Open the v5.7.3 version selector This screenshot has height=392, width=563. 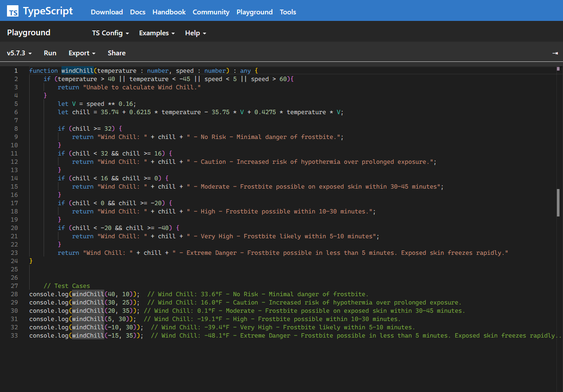tap(19, 52)
